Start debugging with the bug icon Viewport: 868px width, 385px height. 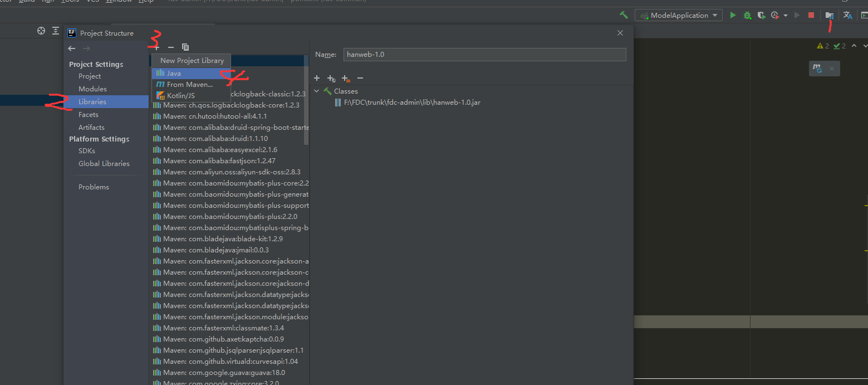tap(747, 15)
